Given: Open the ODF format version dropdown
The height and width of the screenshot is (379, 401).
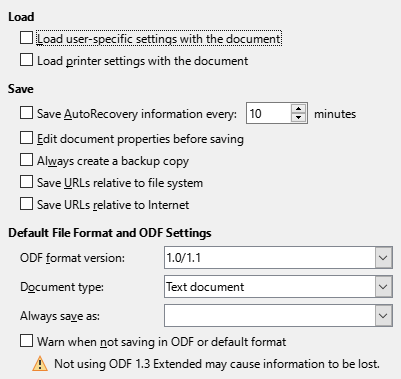Looking at the screenshot, I should [383, 258].
